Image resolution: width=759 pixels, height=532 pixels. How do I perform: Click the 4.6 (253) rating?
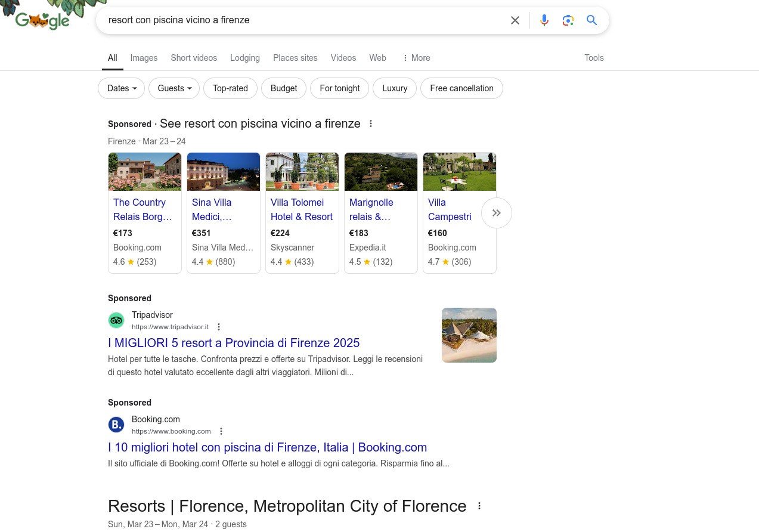(135, 262)
